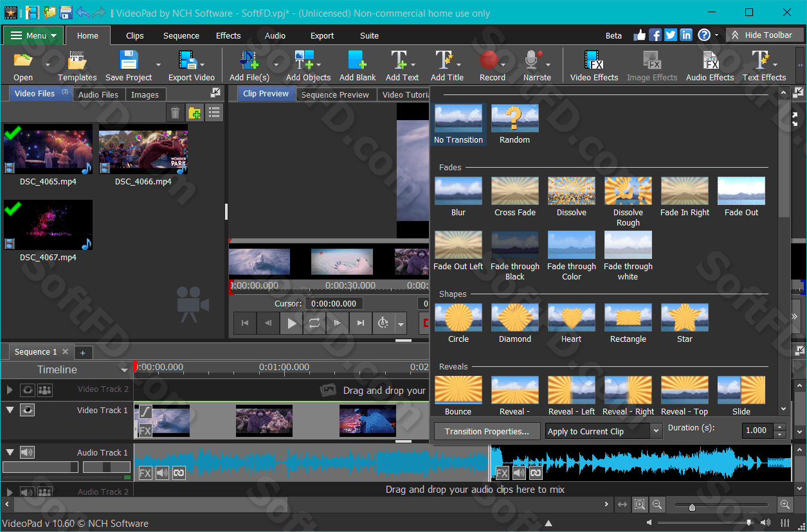Open the Menu dropdown
Screen dimensions: 807x532
click(x=34, y=35)
